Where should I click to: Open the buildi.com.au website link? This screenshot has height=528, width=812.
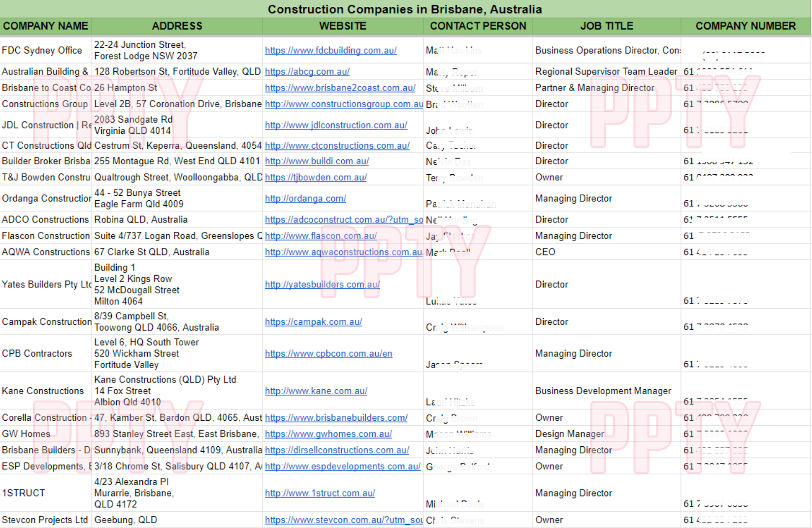(317, 161)
